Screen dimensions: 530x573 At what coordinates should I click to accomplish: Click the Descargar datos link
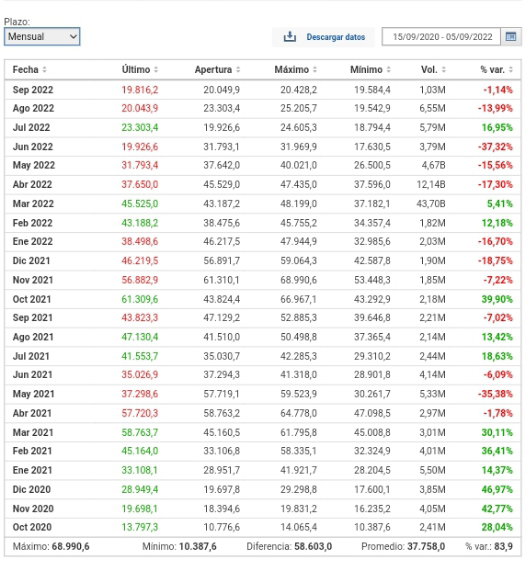(336, 37)
